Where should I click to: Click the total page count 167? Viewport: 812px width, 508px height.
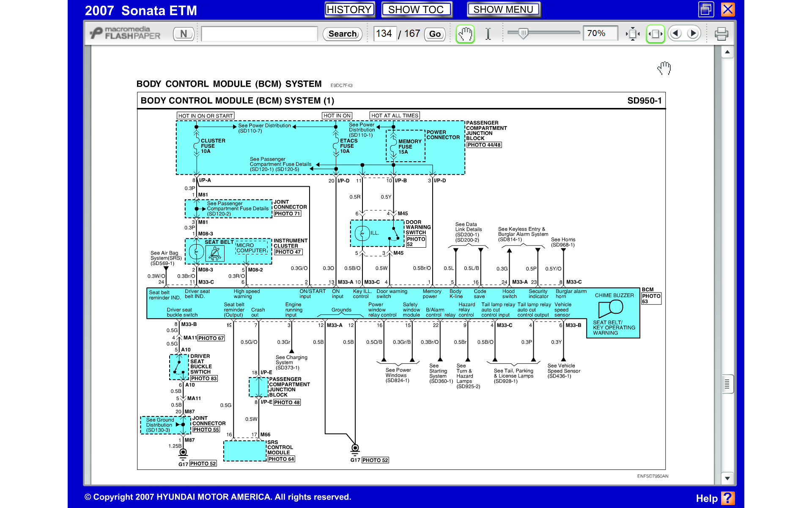tap(412, 33)
